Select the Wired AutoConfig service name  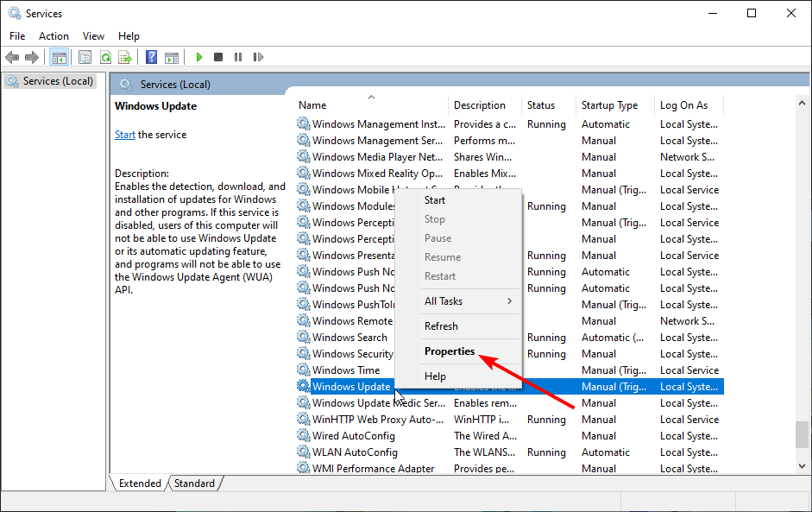tap(353, 436)
